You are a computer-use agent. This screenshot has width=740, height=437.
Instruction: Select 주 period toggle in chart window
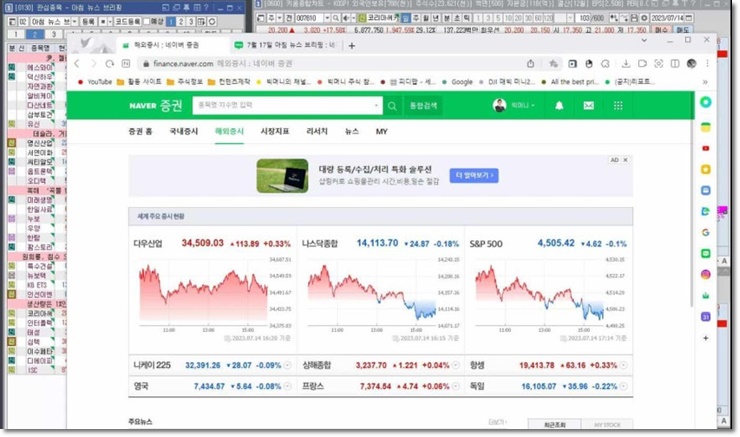[416, 18]
